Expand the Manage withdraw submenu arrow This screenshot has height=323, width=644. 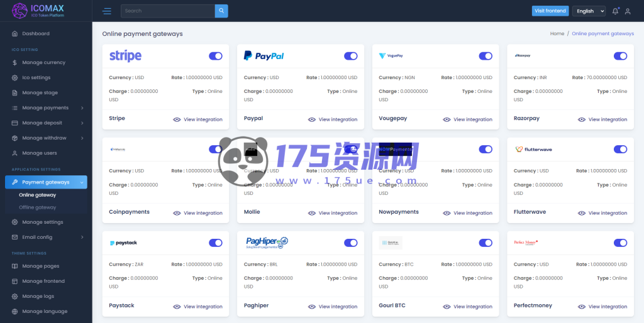(x=82, y=138)
